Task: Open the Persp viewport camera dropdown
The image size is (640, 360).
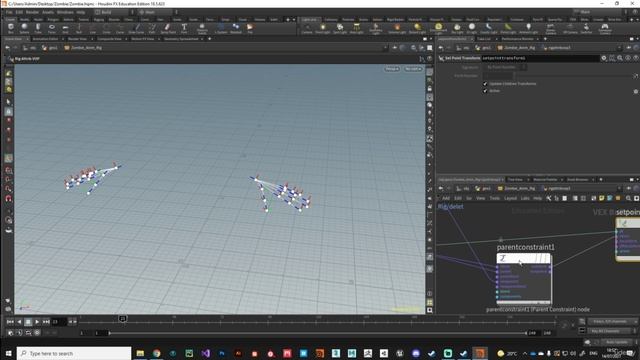Action: (392, 69)
